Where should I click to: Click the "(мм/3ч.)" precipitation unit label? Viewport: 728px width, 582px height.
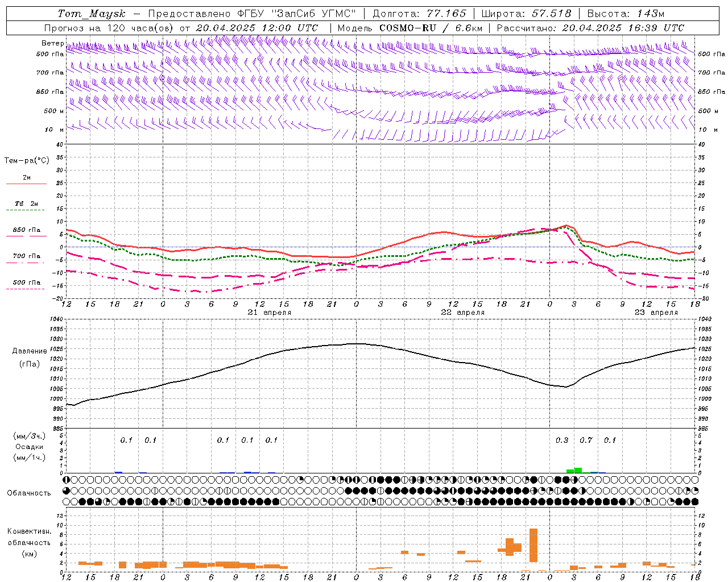(x=30, y=436)
